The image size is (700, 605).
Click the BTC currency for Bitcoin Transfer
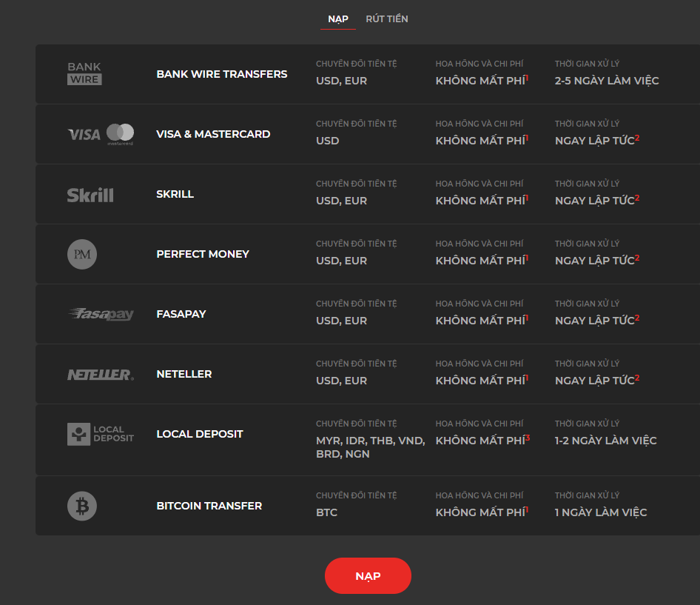[x=327, y=512]
